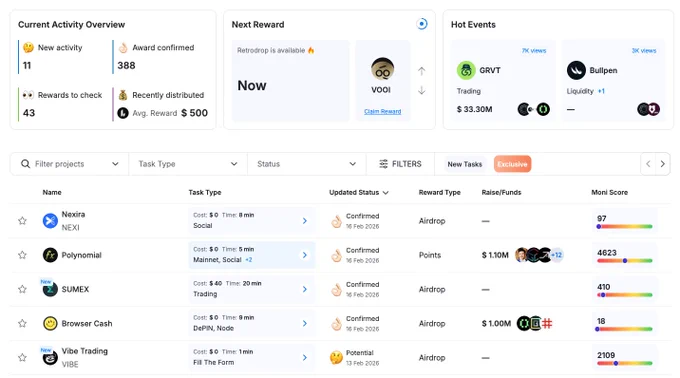Click the VOOI avatar icon
This screenshot has width=680, height=378.
(x=382, y=69)
